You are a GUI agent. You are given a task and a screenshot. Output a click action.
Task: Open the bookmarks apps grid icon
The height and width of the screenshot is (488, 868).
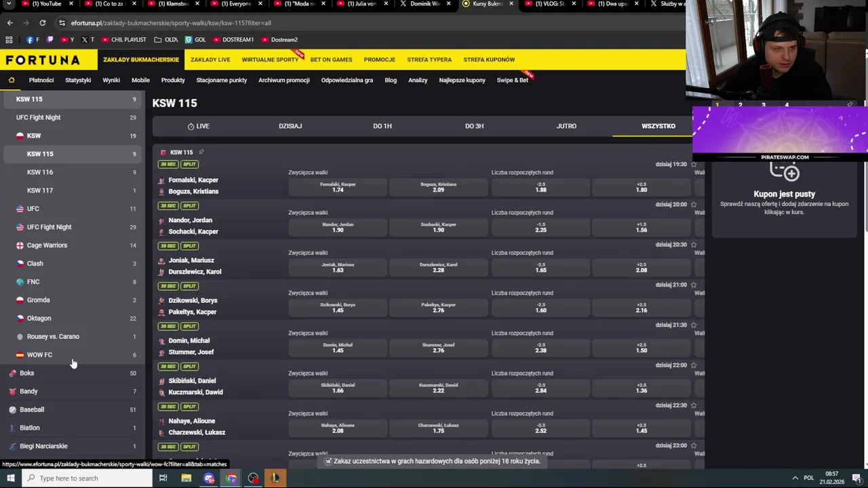(x=10, y=39)
